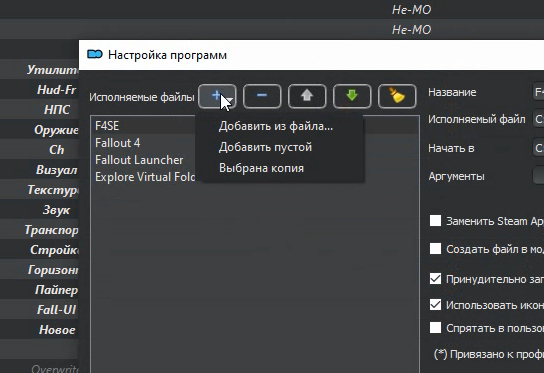
Task: Click the Аргументы input field
Action: click(x=538, y=176)
